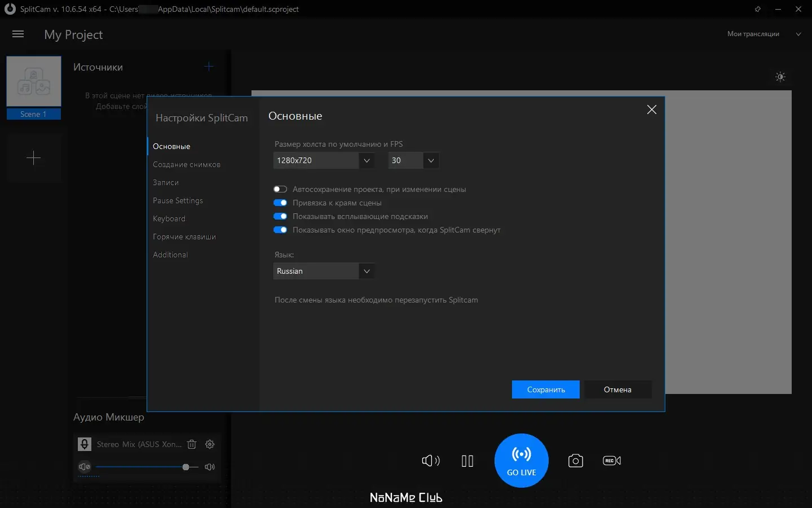Take a snapshot with camera icon

(x=575, y=461)
